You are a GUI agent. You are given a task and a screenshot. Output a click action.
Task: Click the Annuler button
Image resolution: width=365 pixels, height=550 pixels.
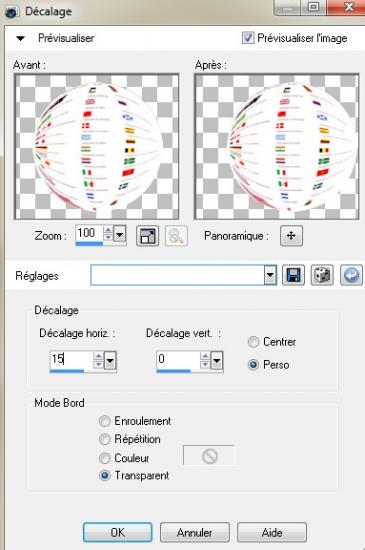[195, 532]
